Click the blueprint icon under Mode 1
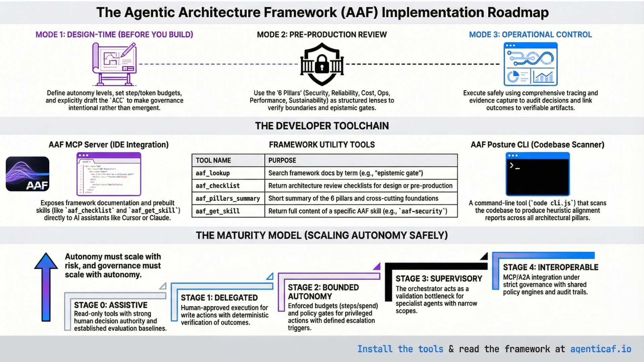Screen dimensions: 644x362 click(114, 64)
